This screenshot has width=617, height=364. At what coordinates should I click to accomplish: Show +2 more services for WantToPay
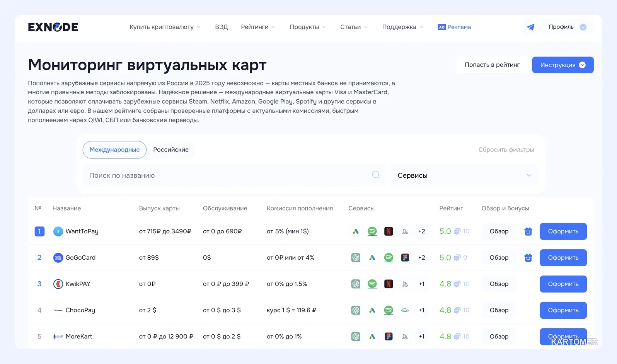pos(421,231)
